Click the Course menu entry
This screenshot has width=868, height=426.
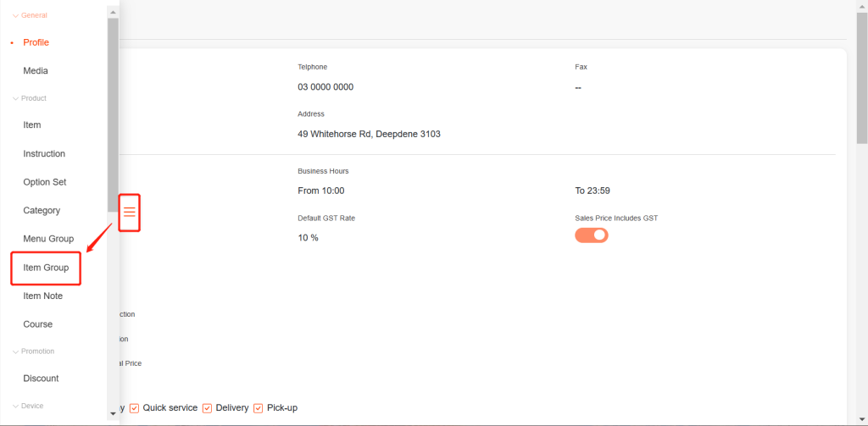tap(38, 324)
